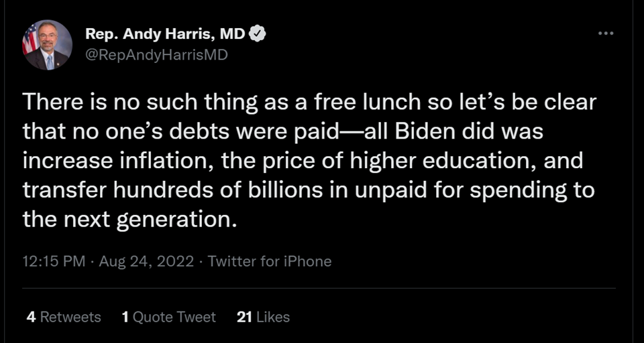
Task: Click the display name Rep. Andy Harris, MD
Action: [x=166, y=33]
